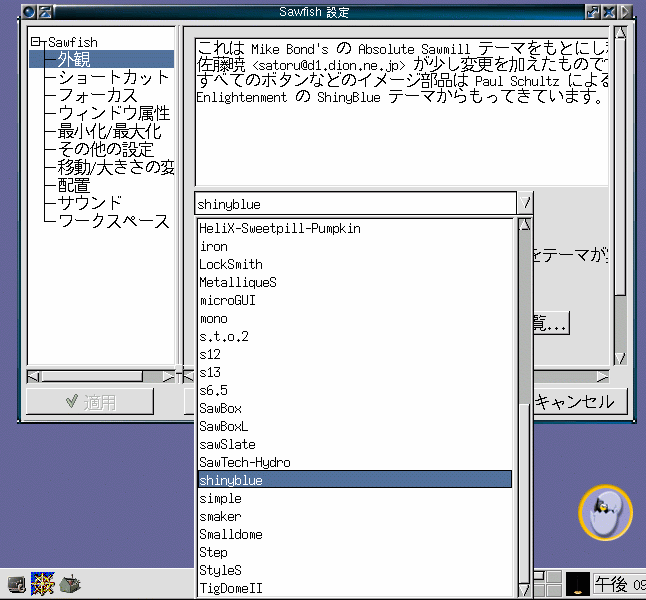Open the サウンド settings category

tap(90, 203)
